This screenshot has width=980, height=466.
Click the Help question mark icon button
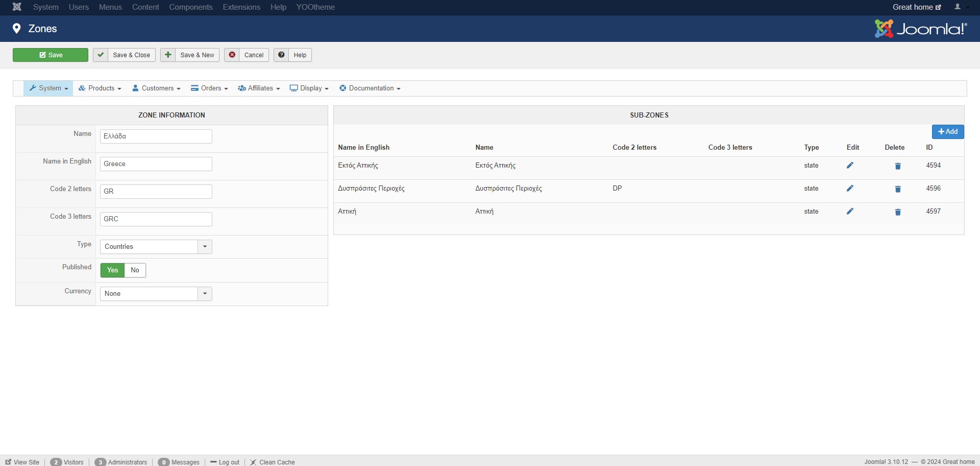281,55
